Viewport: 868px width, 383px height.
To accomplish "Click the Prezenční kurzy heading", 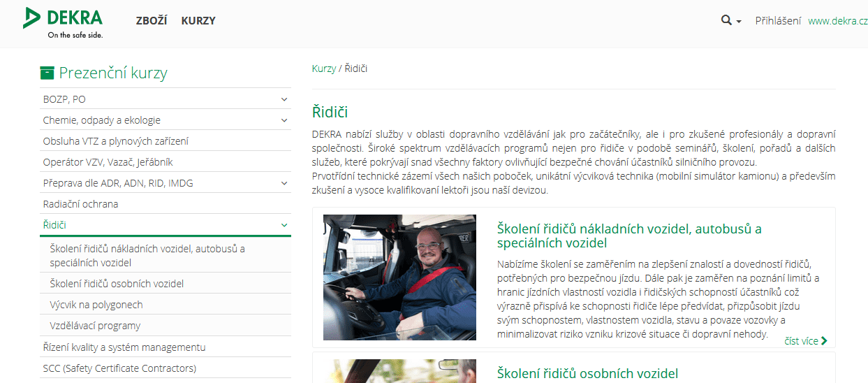I will coord(113,73).
